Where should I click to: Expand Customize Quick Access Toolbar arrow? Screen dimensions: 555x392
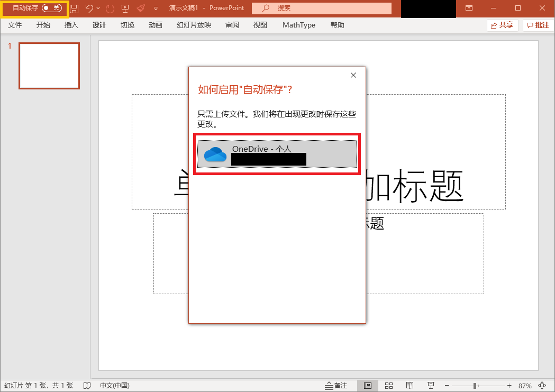pos(156,8)
